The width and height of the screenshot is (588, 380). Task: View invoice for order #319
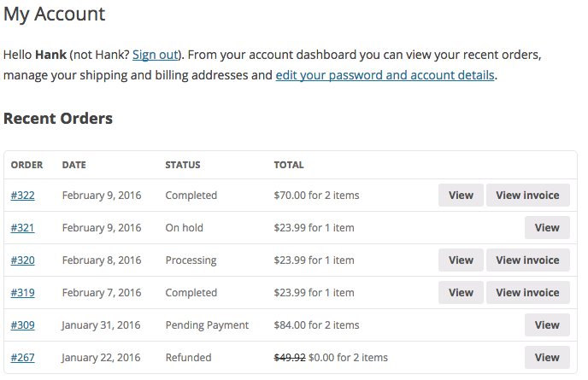coord(527,293)
